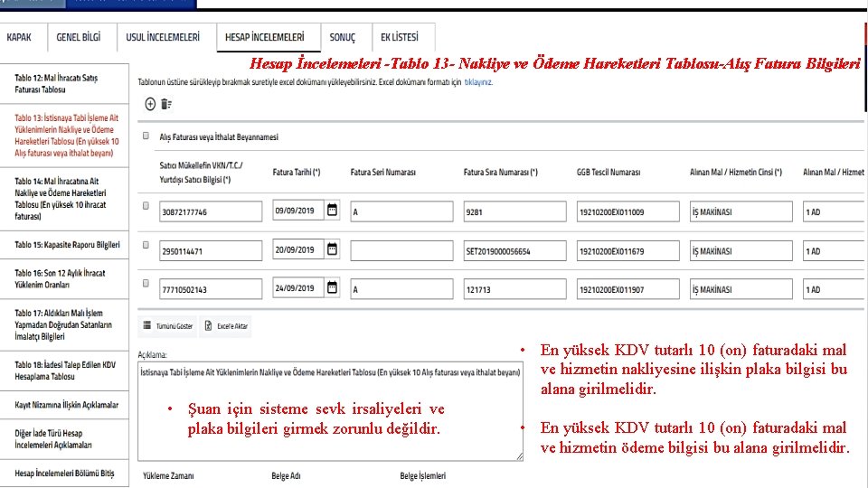Click İŞ MAKİNASI field in row 2950114471

[x=741, y=251]
